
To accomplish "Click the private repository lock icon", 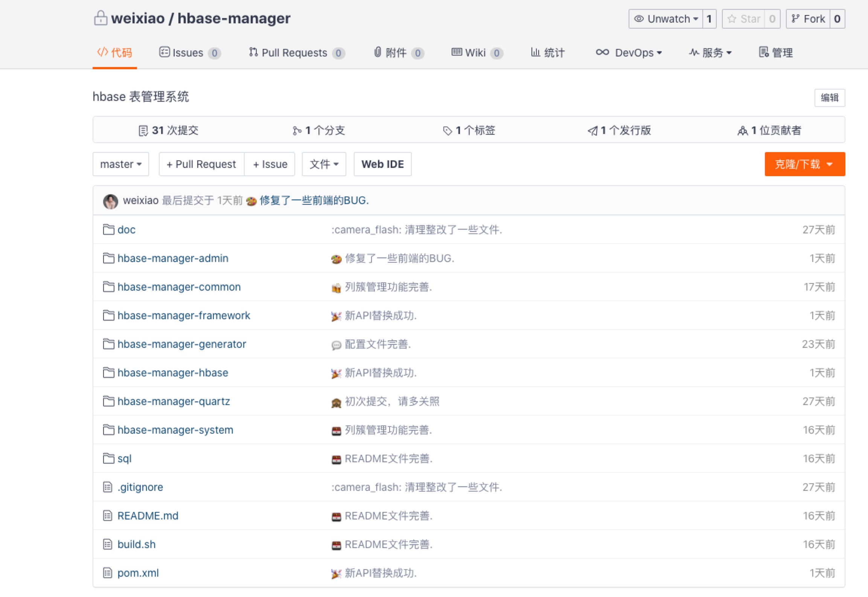I will coord(101,18).
